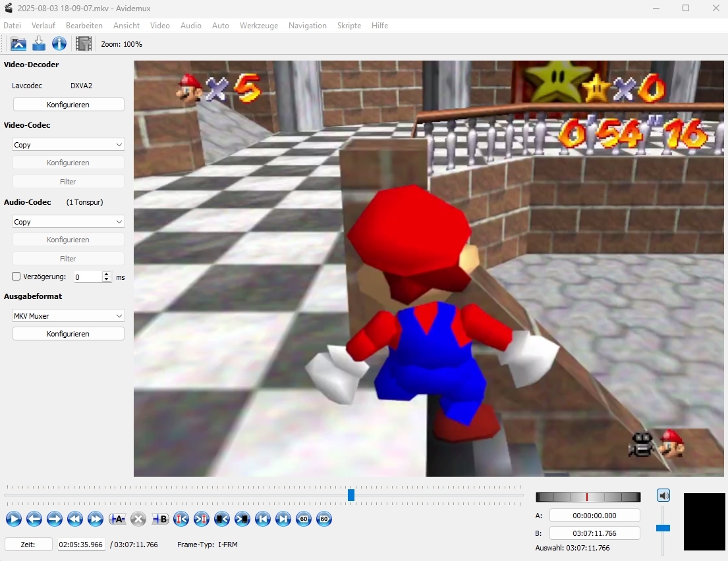Set selection end marker B

160,520
